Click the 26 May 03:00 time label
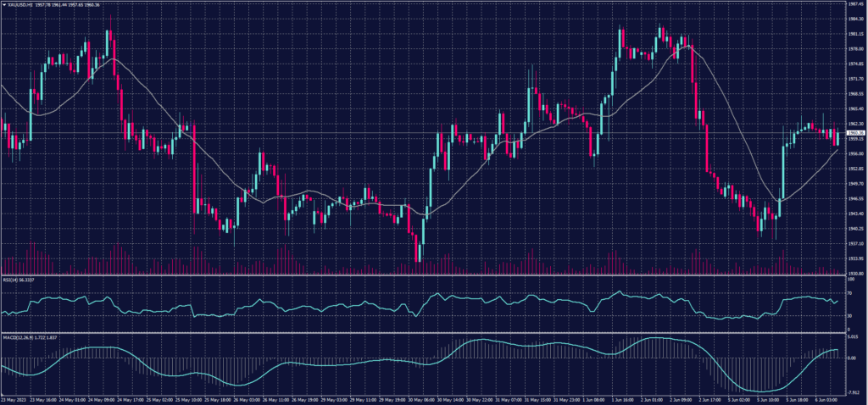Viewport: 868px width, 405px height. point(244,399)
